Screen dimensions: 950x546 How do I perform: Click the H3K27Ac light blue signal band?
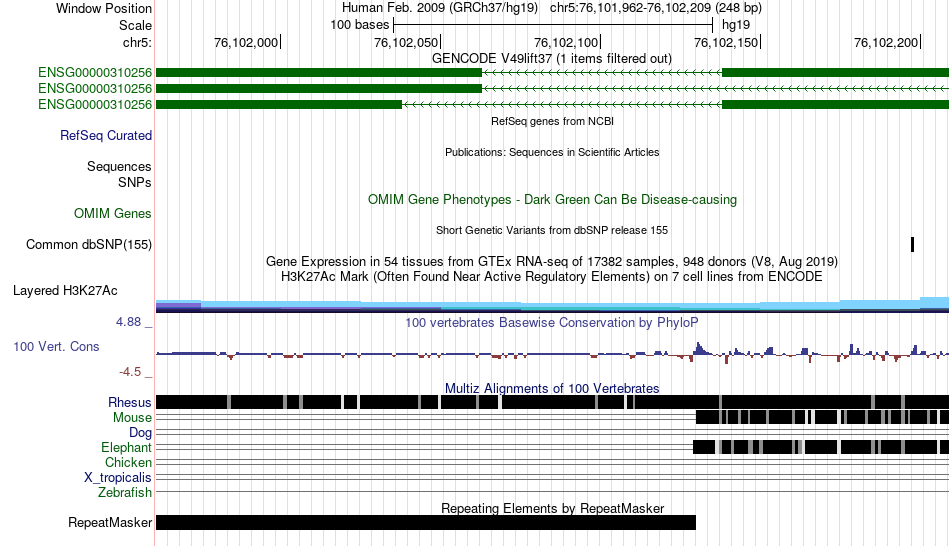552,305
